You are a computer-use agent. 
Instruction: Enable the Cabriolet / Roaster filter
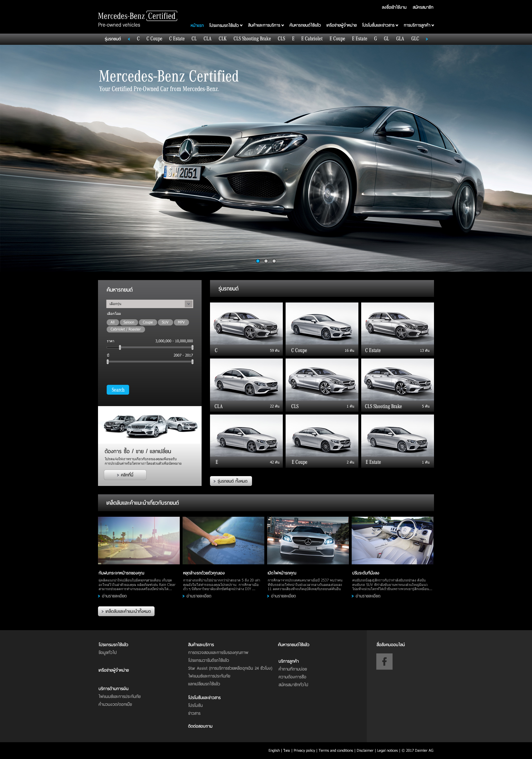click(x=125, y=329)
